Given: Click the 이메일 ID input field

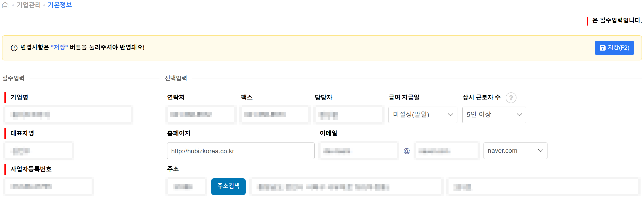Looking at the screenshot, I should pyautogui.click(x=358, y=151).
